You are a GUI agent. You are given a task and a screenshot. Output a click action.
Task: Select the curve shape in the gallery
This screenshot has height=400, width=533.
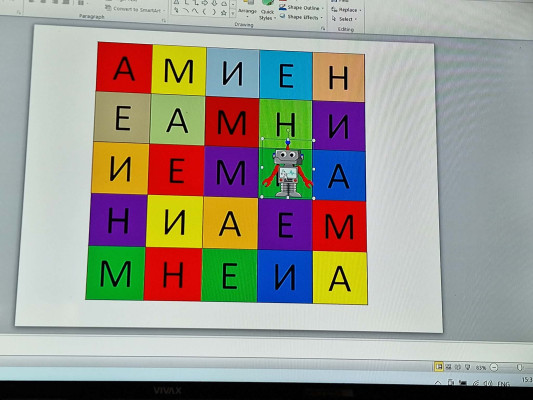[x=195, y=11]
